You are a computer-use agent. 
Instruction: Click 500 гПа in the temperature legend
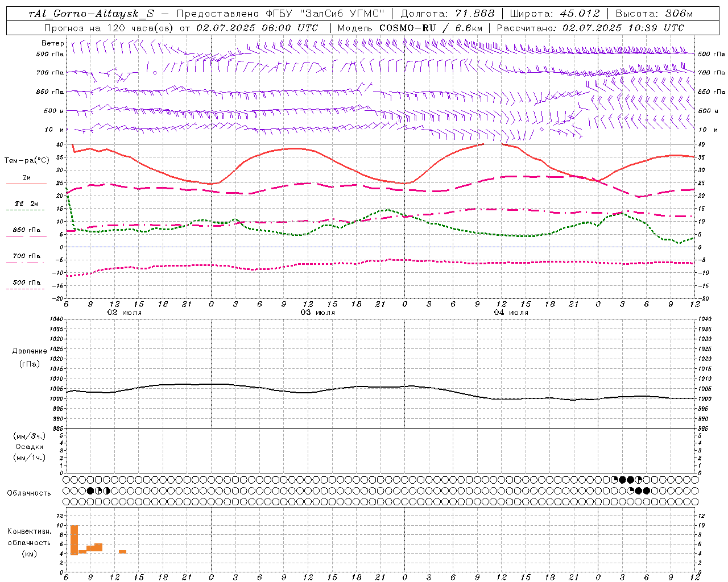click(x=27, y=282)
